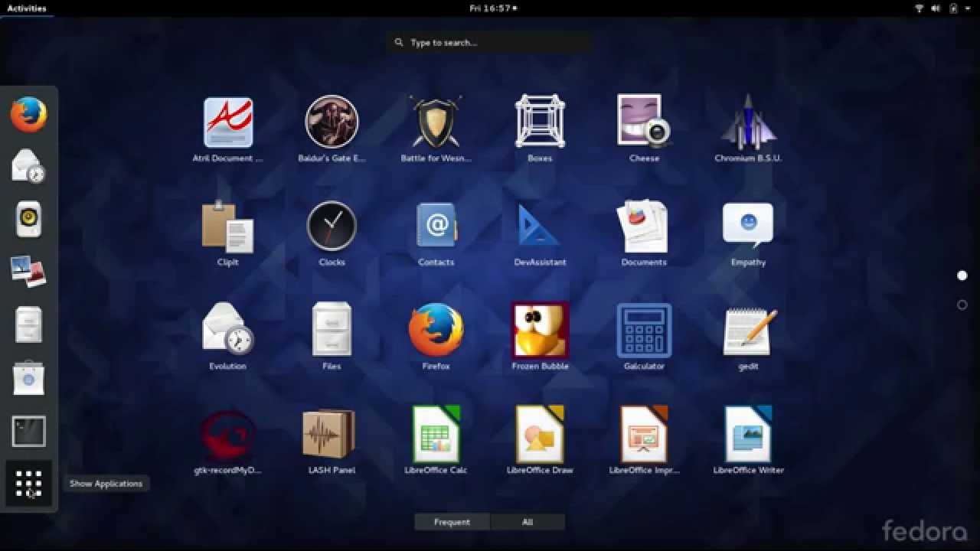Focus the Type to search field
The width and height of the screenshot is (980, 551).
click(x=489, y=43)
